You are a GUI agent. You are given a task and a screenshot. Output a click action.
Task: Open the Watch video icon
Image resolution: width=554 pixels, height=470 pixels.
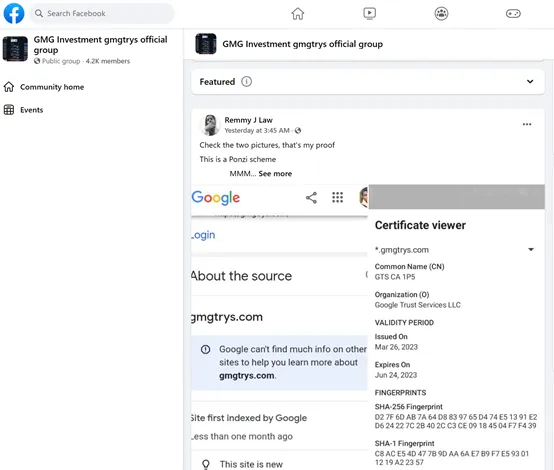pyautogui.click(x=370, y=14)
